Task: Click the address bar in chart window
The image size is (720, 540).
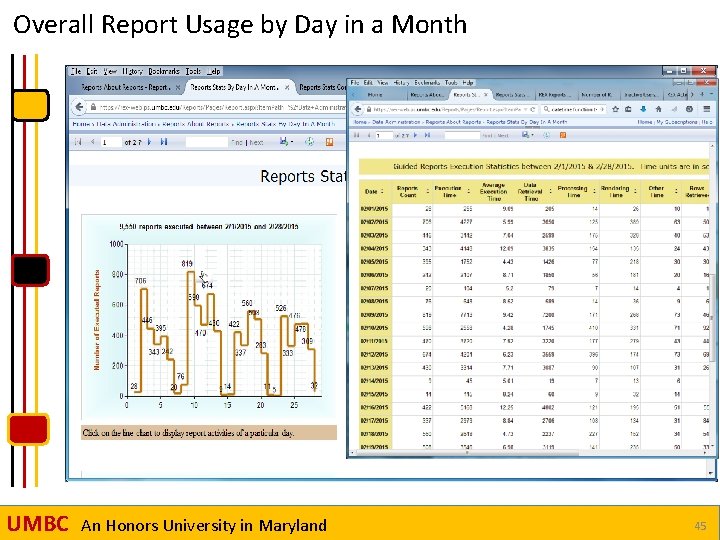Action: point(217,107)
